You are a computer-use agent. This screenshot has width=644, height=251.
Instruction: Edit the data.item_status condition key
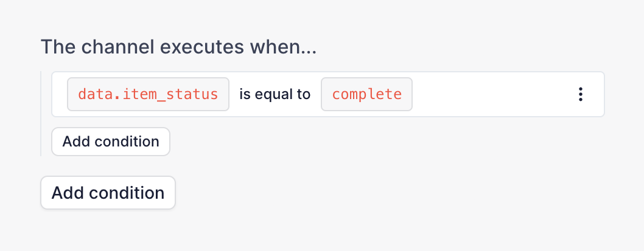click(x=148, y=94)
